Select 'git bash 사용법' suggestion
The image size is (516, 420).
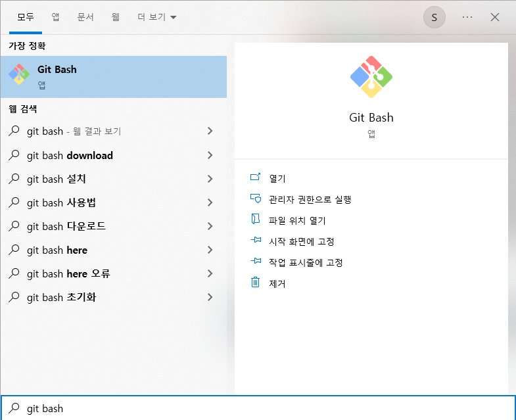114,202
